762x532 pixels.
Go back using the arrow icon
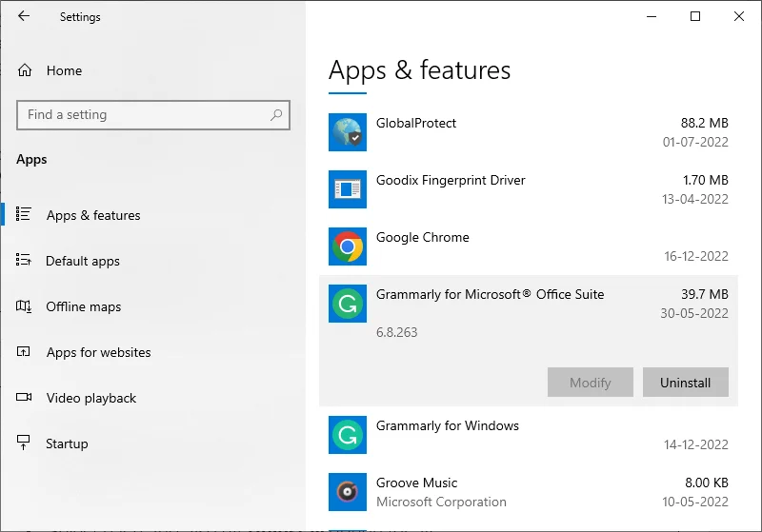23,16
